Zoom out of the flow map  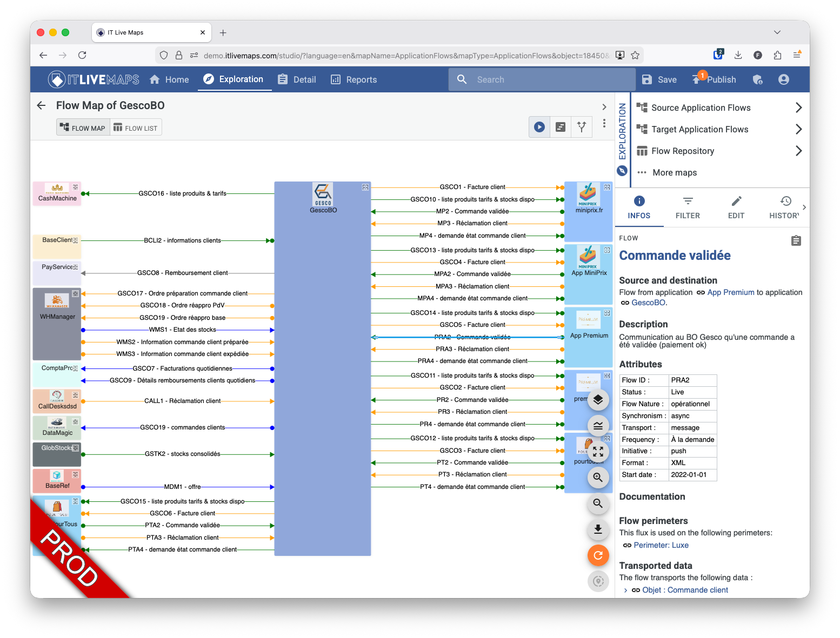(598, 503)
